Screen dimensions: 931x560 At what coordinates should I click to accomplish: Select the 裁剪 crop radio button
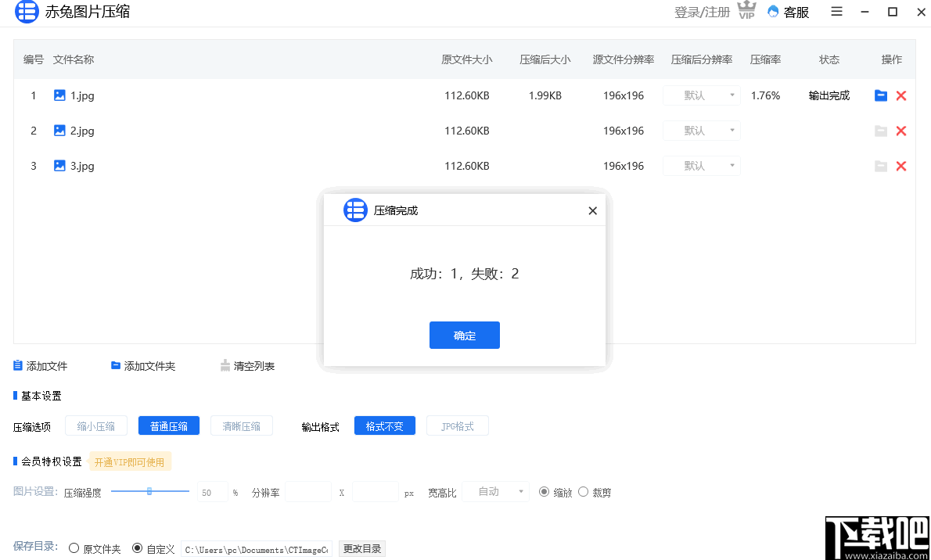(x=582, y=491)
